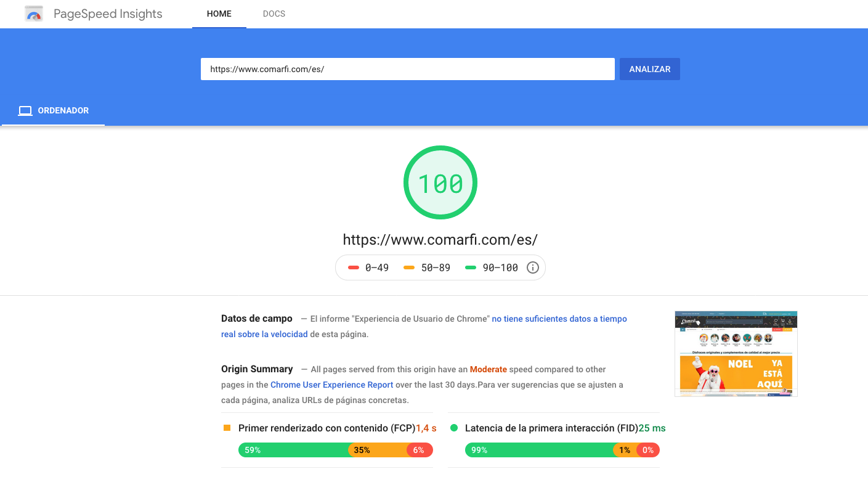Click the 6% red FCP bar segment
The width and height of the screenshot is (868, 498).
point(420,450)
